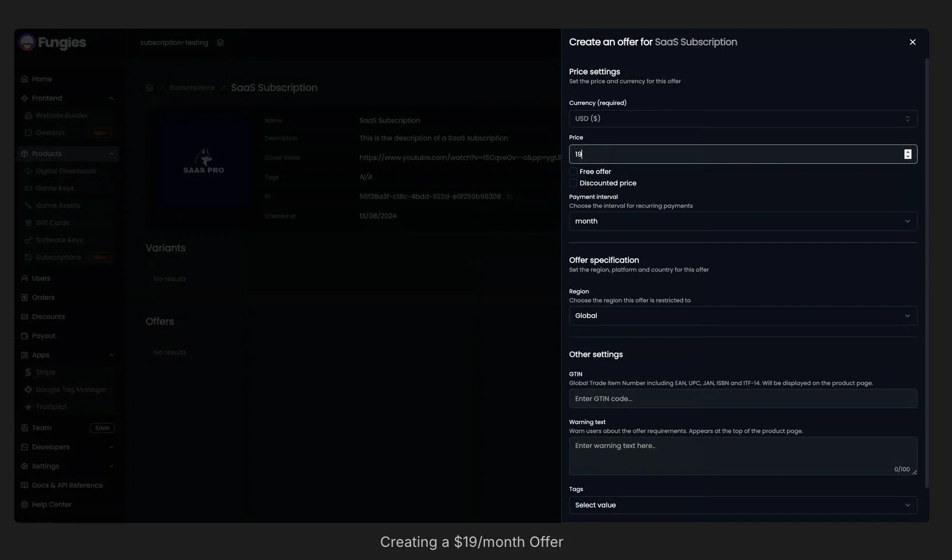Click the offer panel scrollbar
The height and width of the screenshot is (560, 952).
[x=926, y=274]
